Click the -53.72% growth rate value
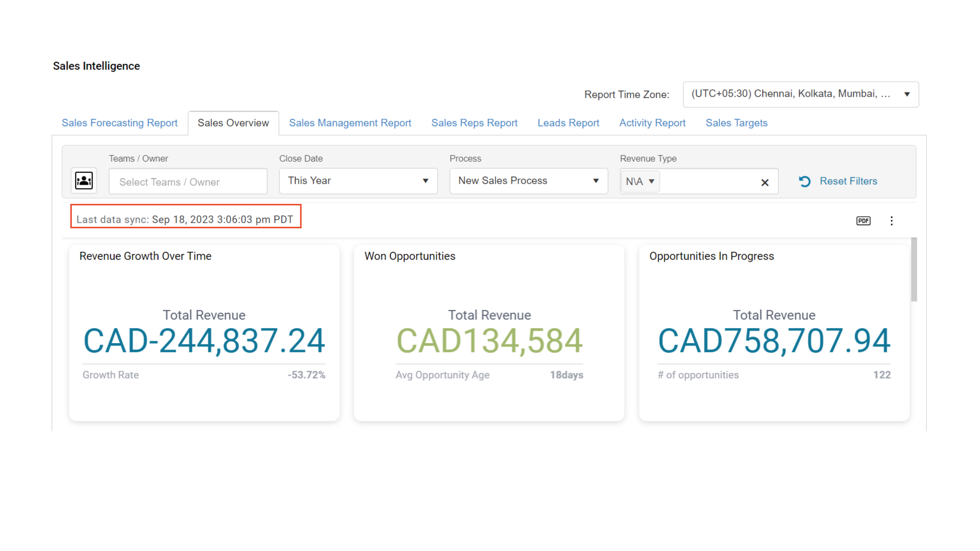This screenshot has height=551, width=980. [306, 375]
